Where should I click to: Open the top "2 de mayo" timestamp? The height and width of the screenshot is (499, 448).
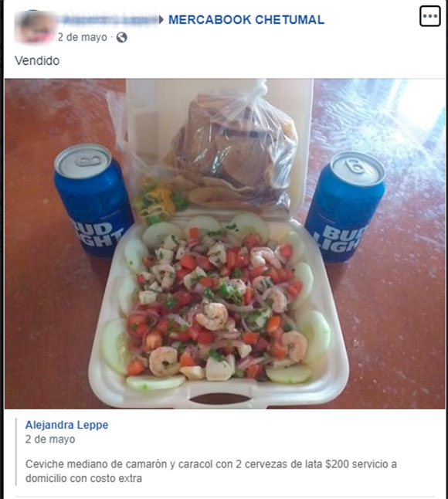83,38
